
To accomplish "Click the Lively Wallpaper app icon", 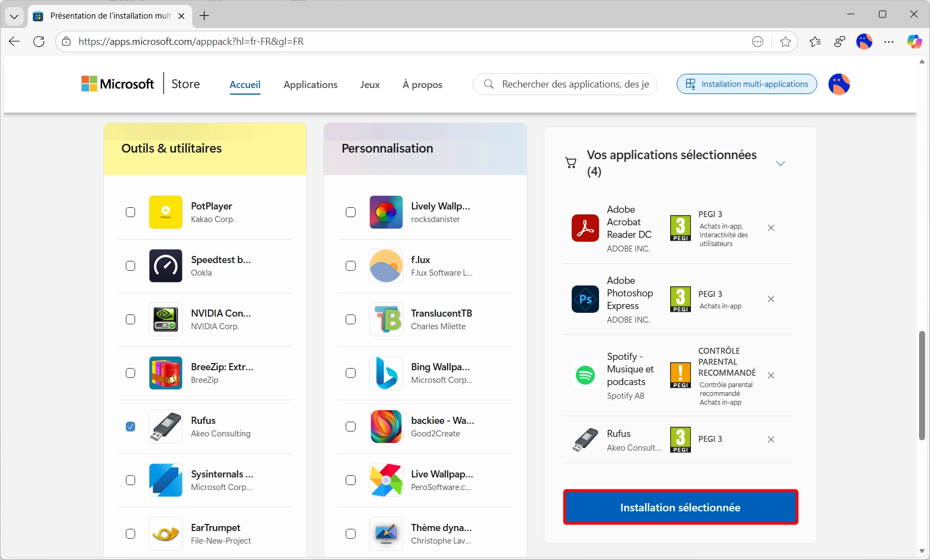I will [386, 212].
